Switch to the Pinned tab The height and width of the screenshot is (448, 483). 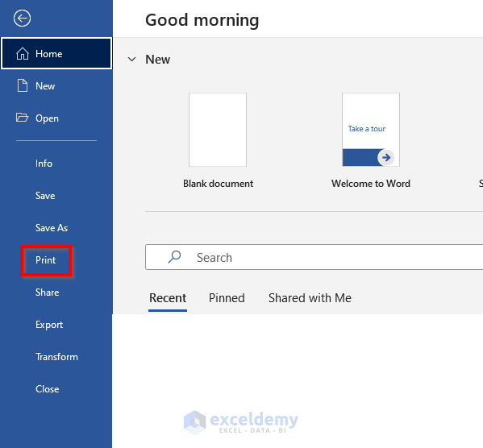pyautogui.click(x=227, y=298)
